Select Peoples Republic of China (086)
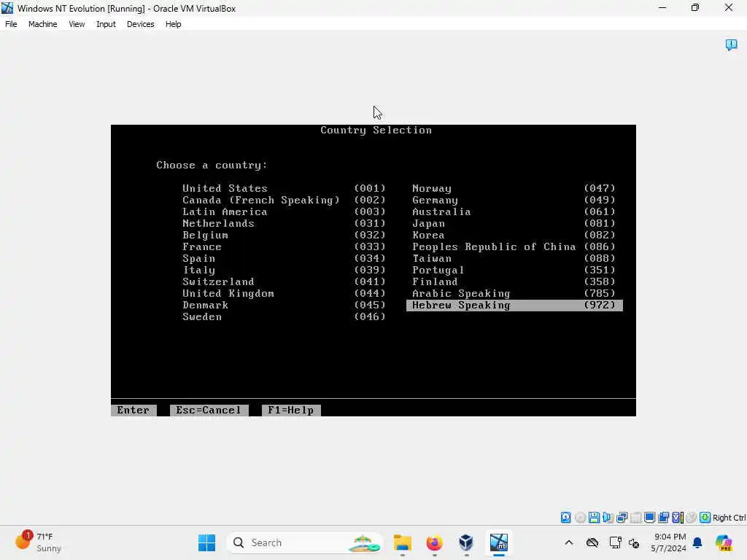The width and height of the screenshot is (747, 560). (x=514, y=246)
